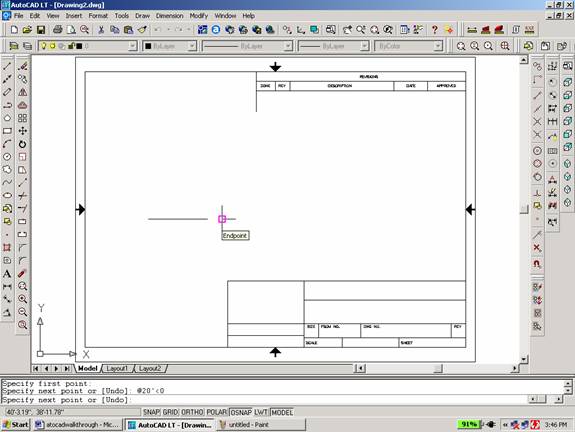Select the Rectangle draw tool
Viewport: 575px width, 432px height.
[7, 131]
